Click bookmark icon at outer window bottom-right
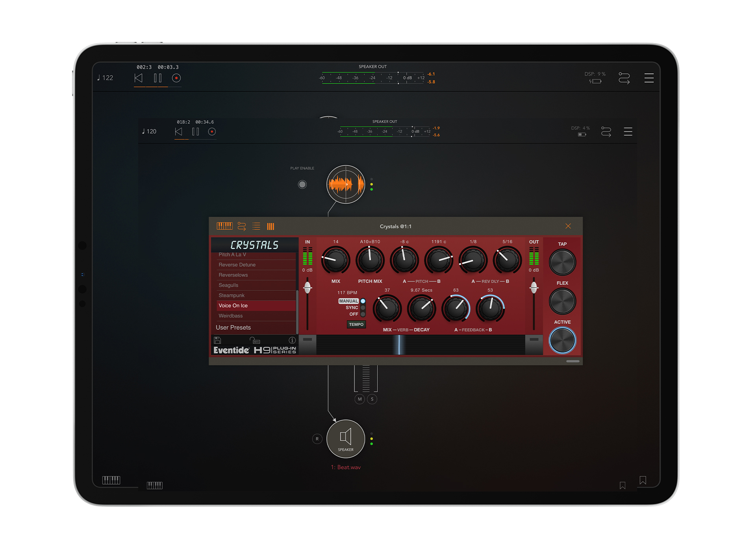756x552 pixels. click(x=643, y=480)
